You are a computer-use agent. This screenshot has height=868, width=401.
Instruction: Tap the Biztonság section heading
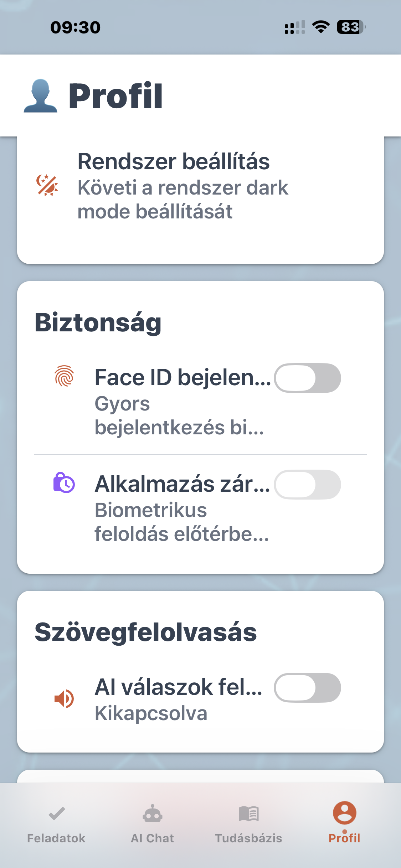point(98,322)
